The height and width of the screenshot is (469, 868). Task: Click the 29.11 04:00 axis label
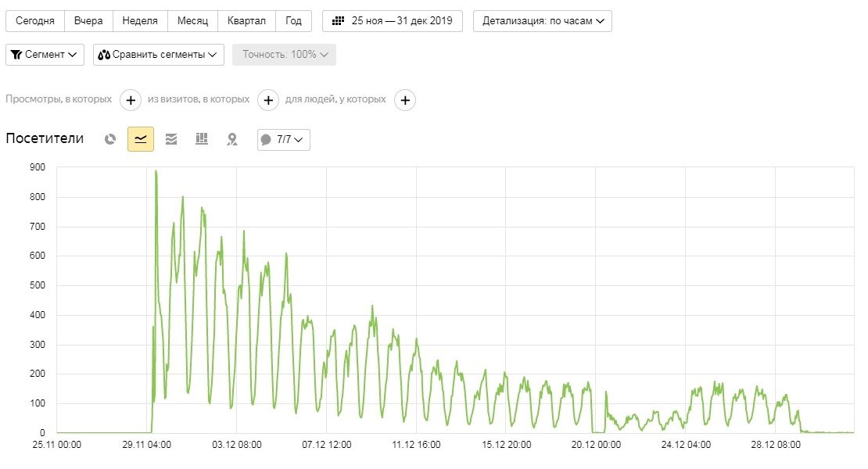click(147, 445)
